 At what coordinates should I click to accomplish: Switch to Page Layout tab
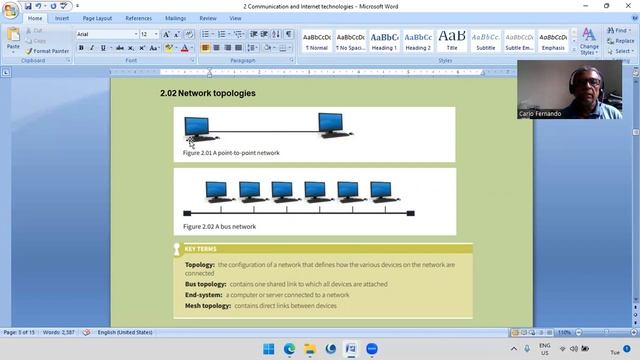(x=97, y=18)
